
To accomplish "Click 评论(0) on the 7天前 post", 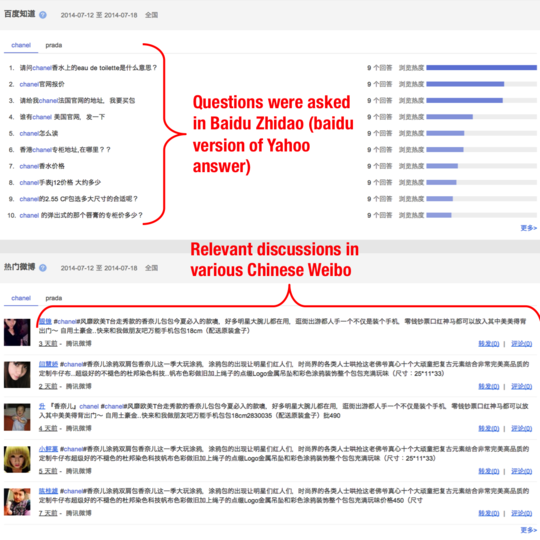I will pos(521,513).
